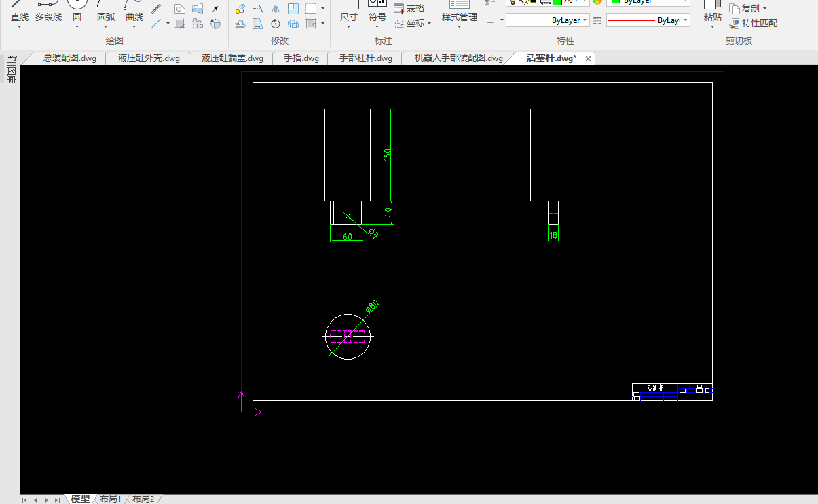
Task: Click the blue dashed construction line icon
Action: click(x=156, y=24)
